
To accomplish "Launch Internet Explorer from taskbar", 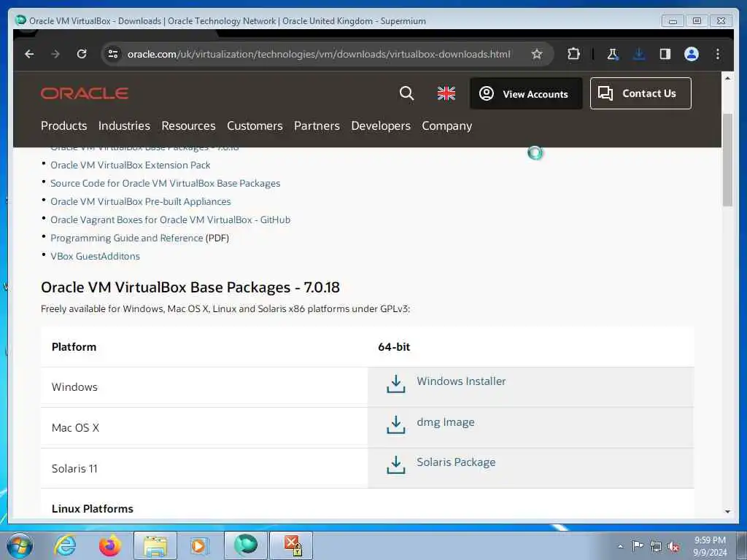I will tap(65, 545).
